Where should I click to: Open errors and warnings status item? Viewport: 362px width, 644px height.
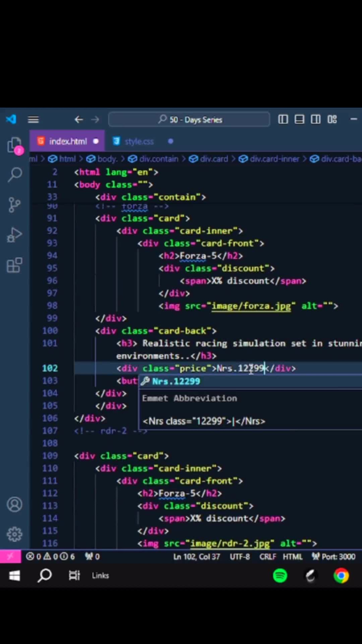coord(50,557)
